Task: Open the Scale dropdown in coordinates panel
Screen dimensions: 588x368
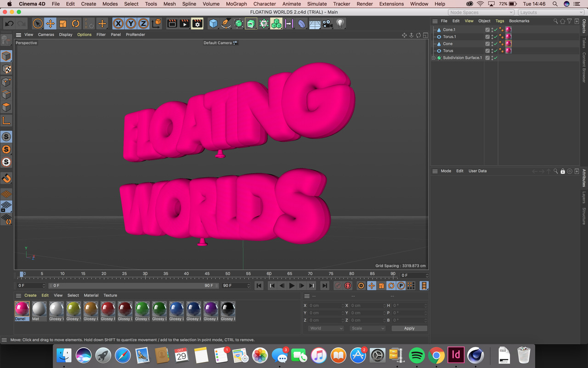Action: click(367, 328)
